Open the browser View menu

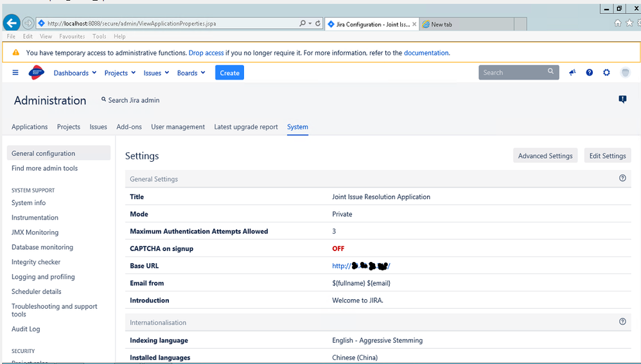tap(46, 37)
